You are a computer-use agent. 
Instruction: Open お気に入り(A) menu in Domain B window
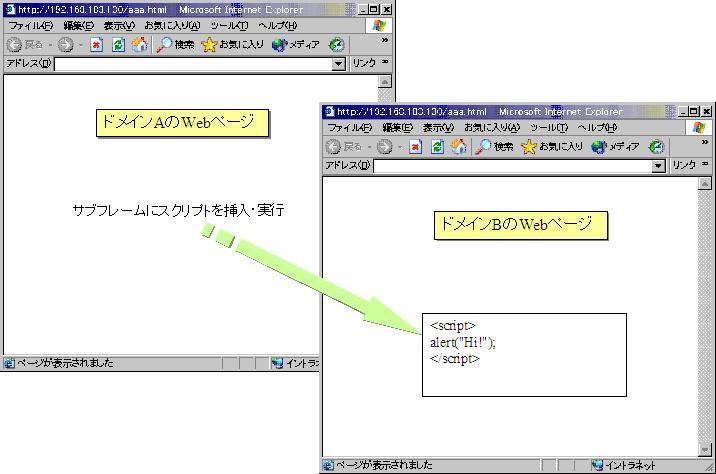coord(491,128)
